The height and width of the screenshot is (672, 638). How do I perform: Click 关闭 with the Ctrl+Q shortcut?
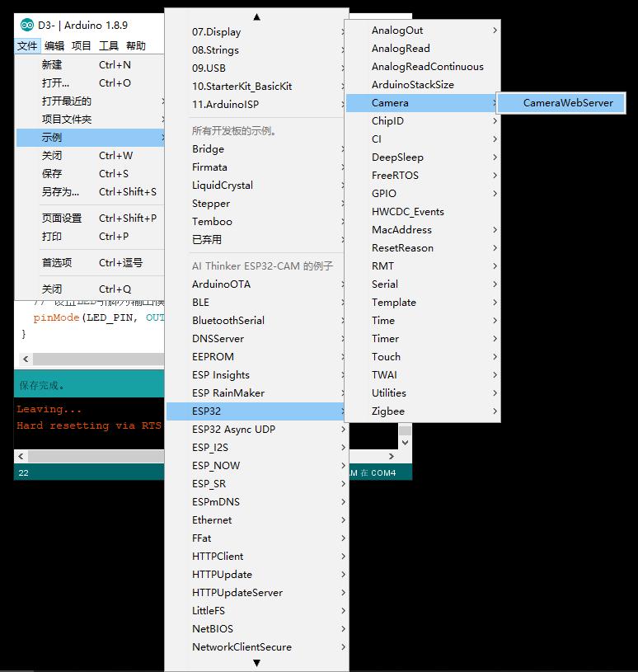click(x=90, y=289)
